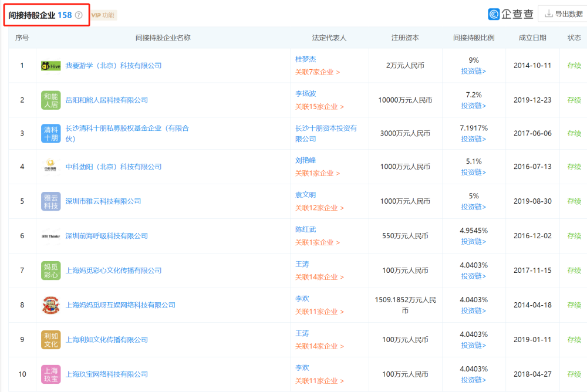The image size is (587, 392).
Task: Open the Thinker logo of 深圳前海呼吸
Action: [51, 236]
